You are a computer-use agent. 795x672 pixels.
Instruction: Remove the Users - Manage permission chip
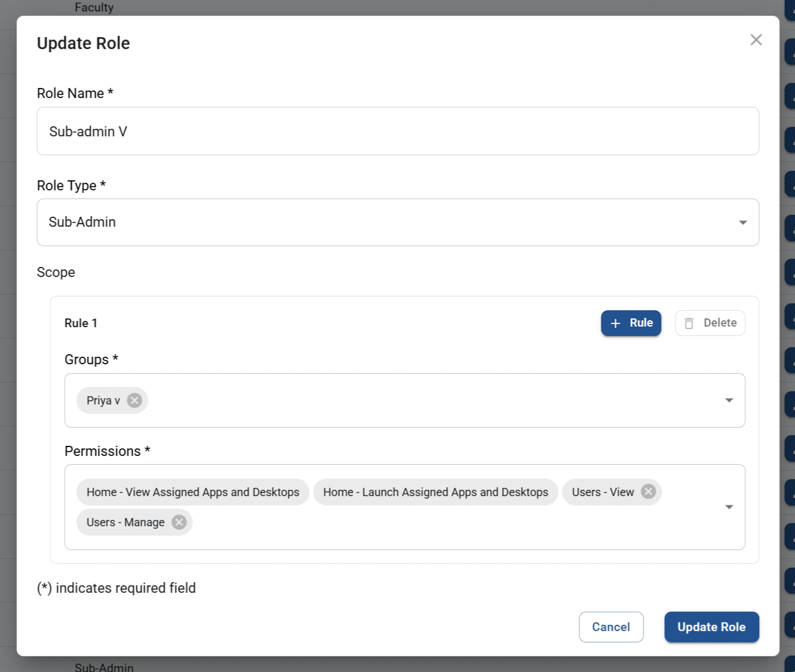pyautogui.click(x=179, y=523)
